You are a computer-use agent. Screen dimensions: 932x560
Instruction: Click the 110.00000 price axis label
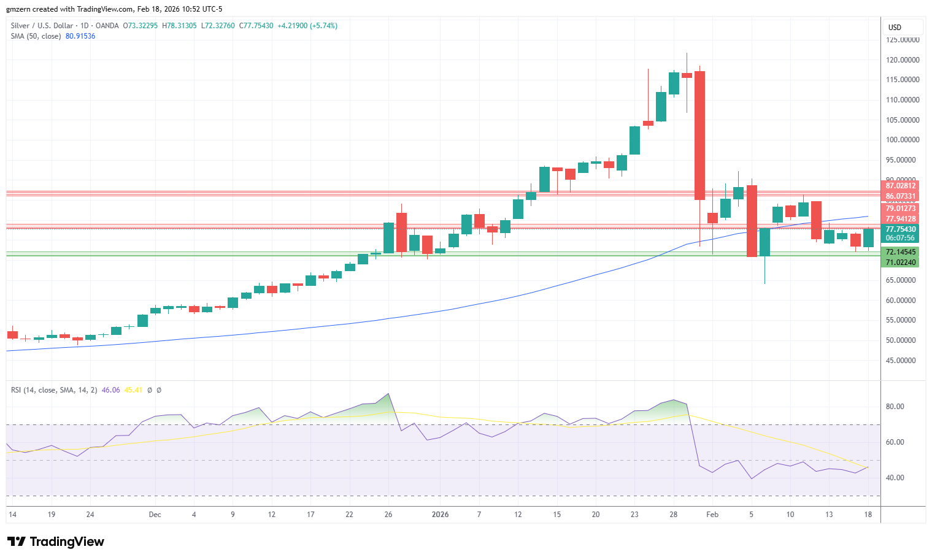coord(903,100)
